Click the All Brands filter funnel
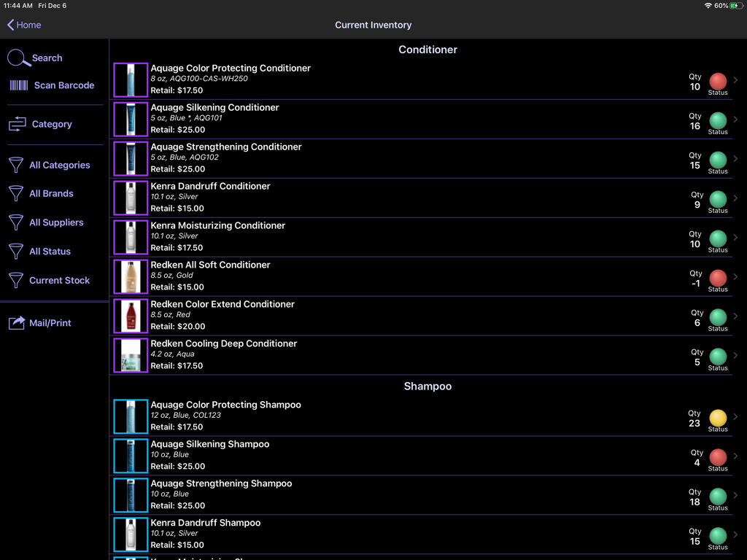This screenshot has width=747, height=560. (16, 193)
